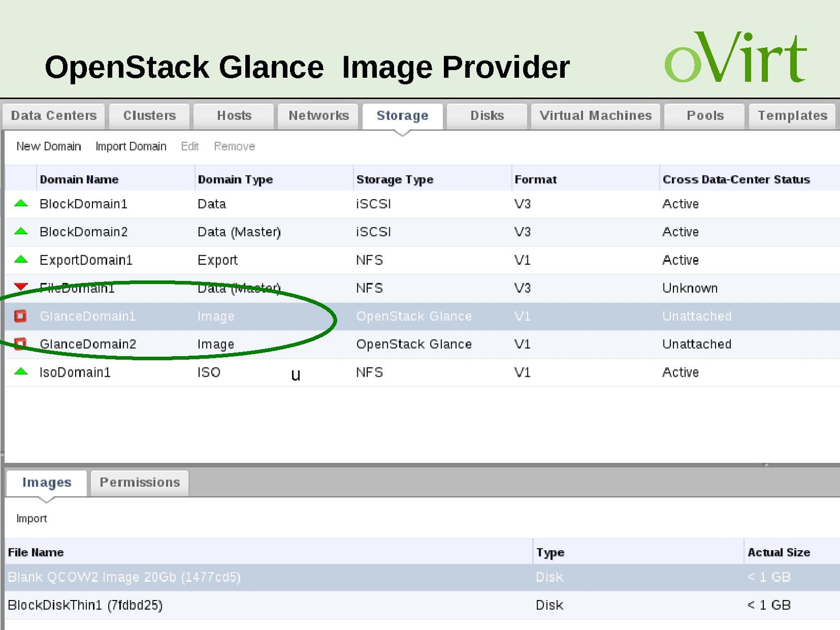The width and height of the screenshot is (840, 630).
Task: Go to the Templates tab
Action: point(792,116)
